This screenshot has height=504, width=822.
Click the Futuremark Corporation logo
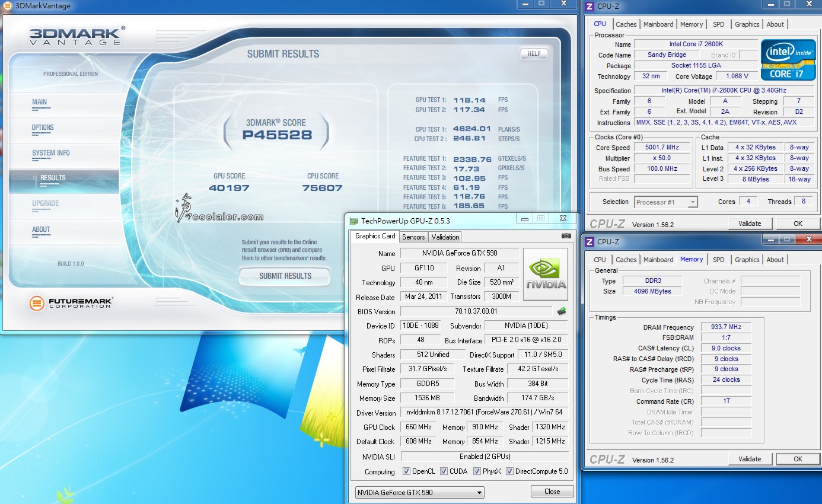[x=71, y=304]
